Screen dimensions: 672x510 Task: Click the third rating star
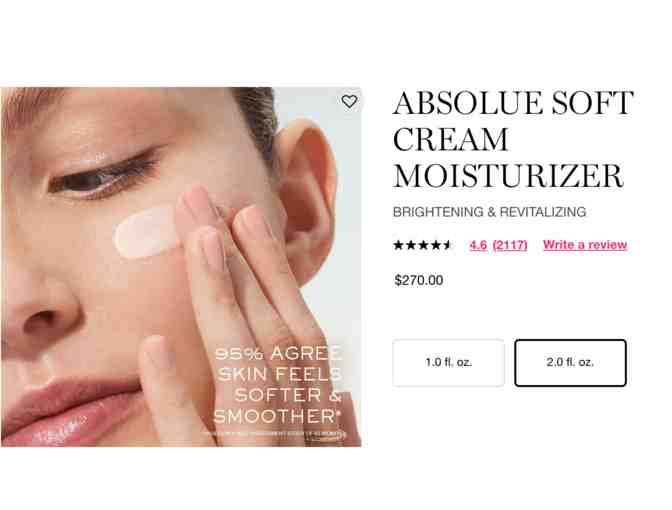423,245
